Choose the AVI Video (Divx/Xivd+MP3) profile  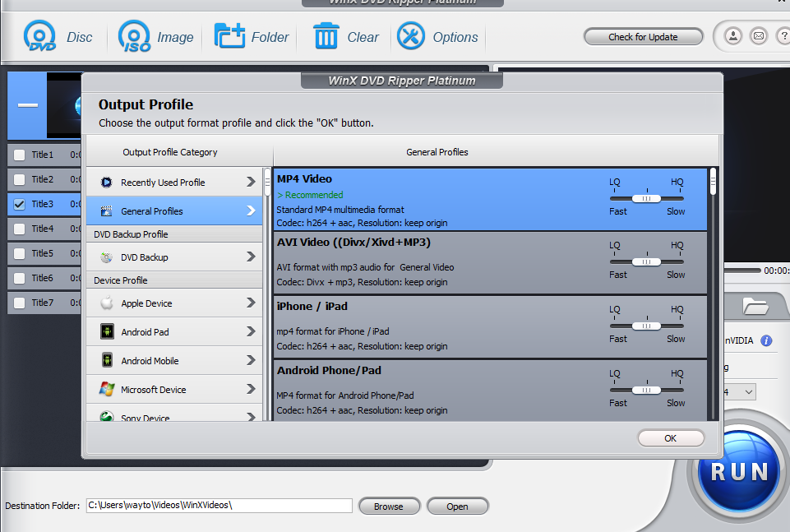coord(490,263)
